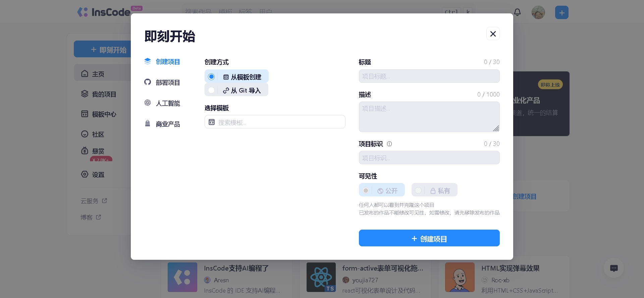Viewport: 644px width, 298px height.
Task: Open notifications bell in top bar
Action: click(x=517, y=12)
